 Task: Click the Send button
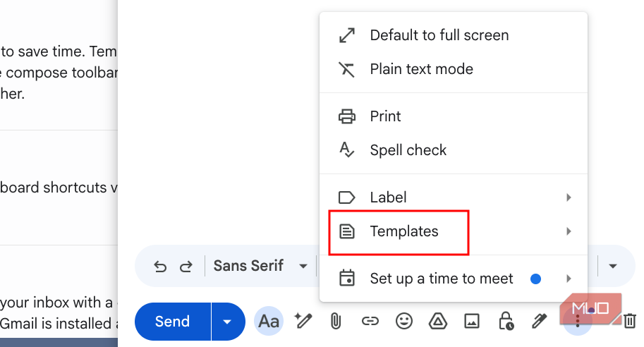click(x=173, y=321)
